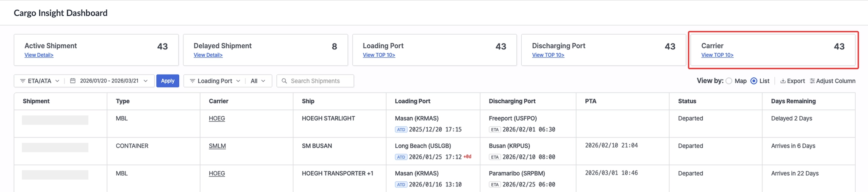Open Active Shipment View Detail link
This screenshot has width=868, height=192.
pos(39,55)
